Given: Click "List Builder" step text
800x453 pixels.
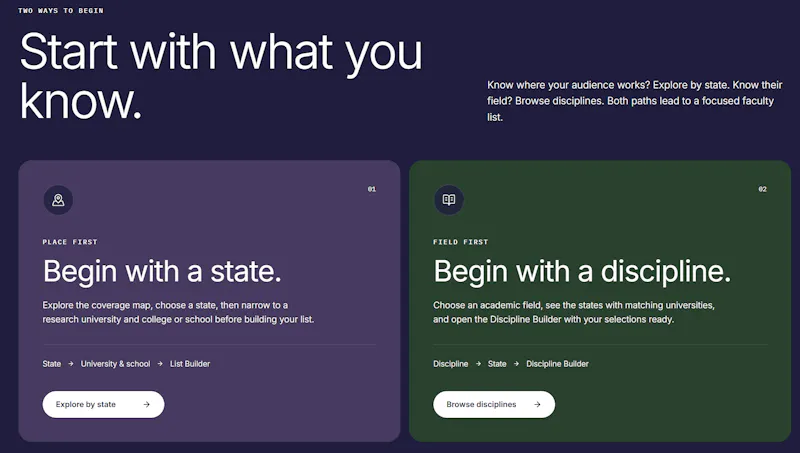Looking at the screenshot, I should click(190, 364).
